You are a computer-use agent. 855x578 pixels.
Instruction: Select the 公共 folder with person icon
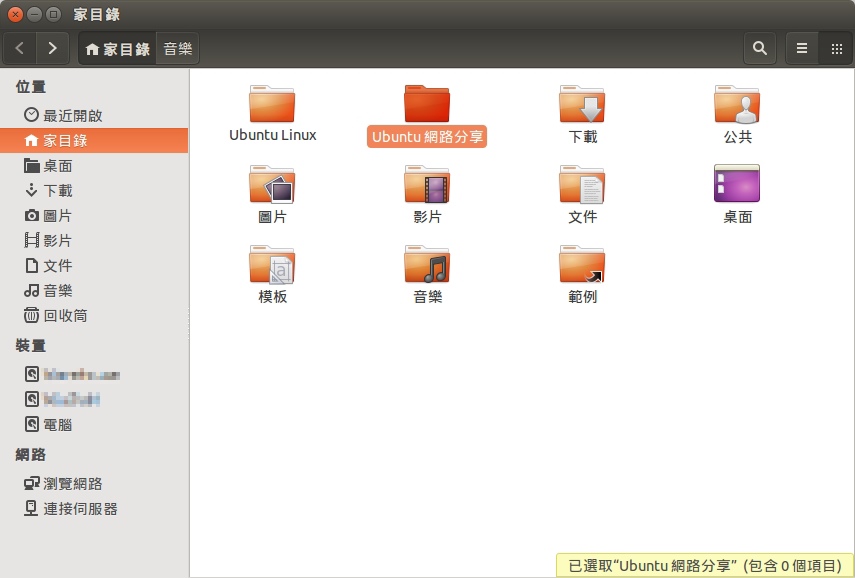pos(737,104)
